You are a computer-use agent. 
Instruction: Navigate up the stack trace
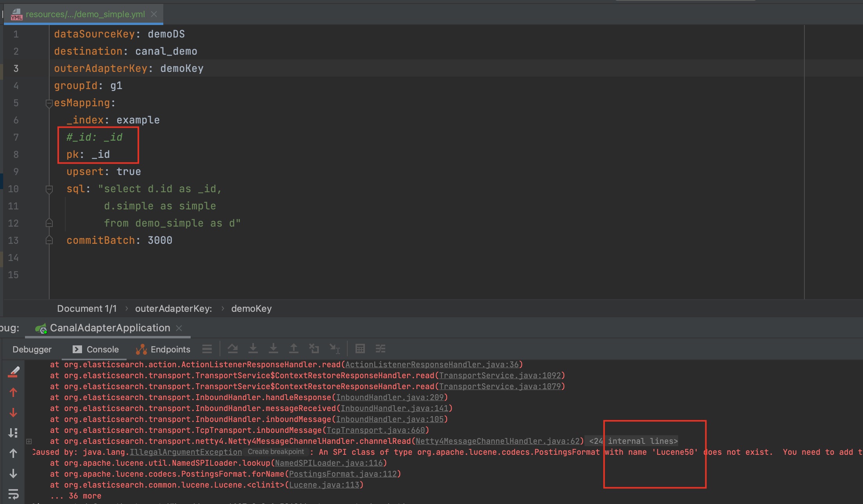pyautogui.click(x=14, y=393)
